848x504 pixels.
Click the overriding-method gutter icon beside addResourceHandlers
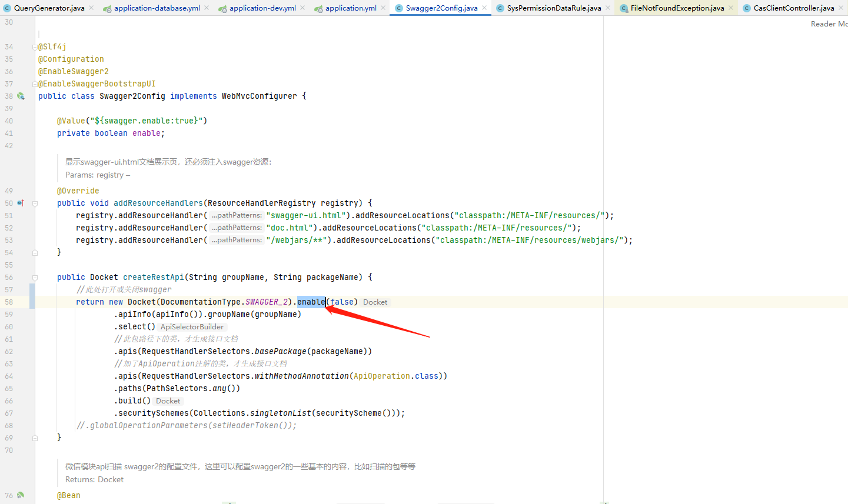point(20,203)
